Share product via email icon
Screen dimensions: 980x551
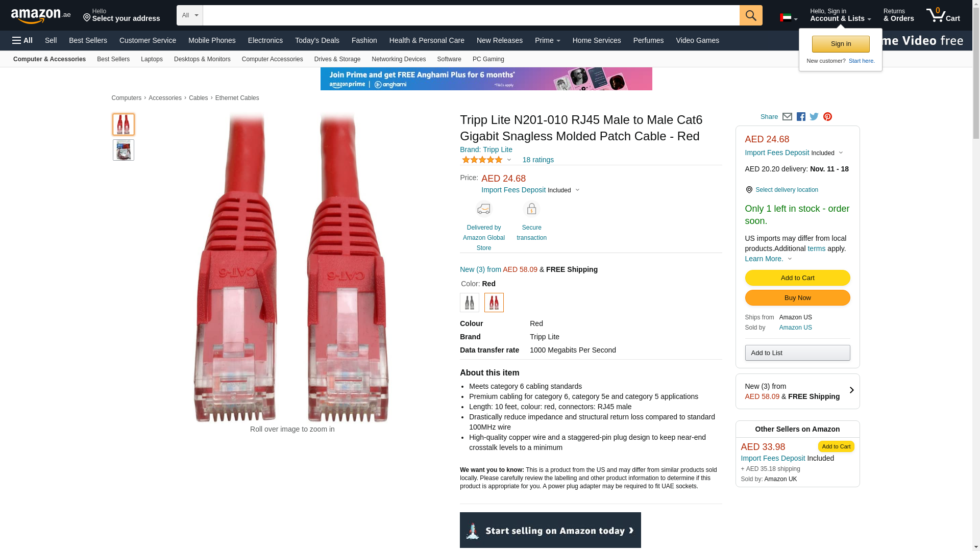787,117
